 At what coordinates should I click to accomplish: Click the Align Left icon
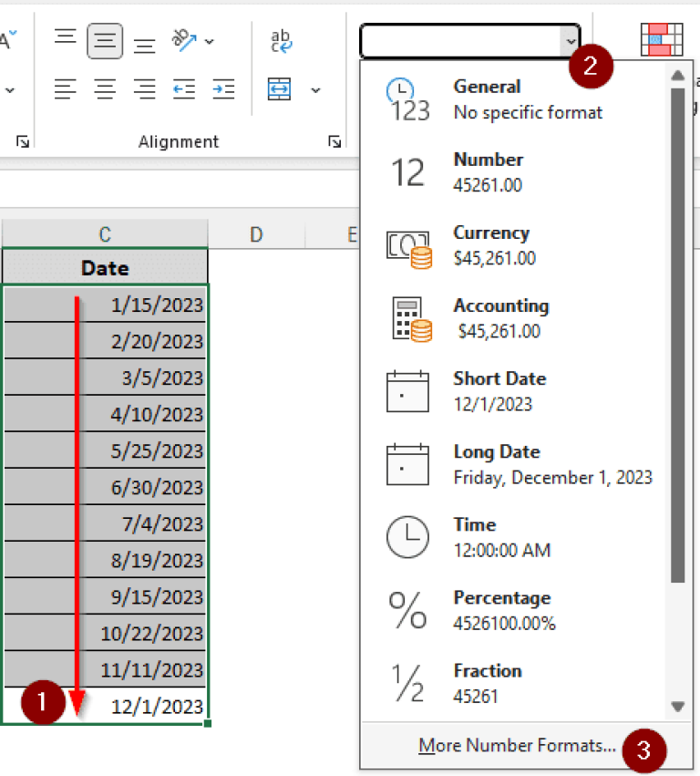pyautogui.click(x=65, y=89)
